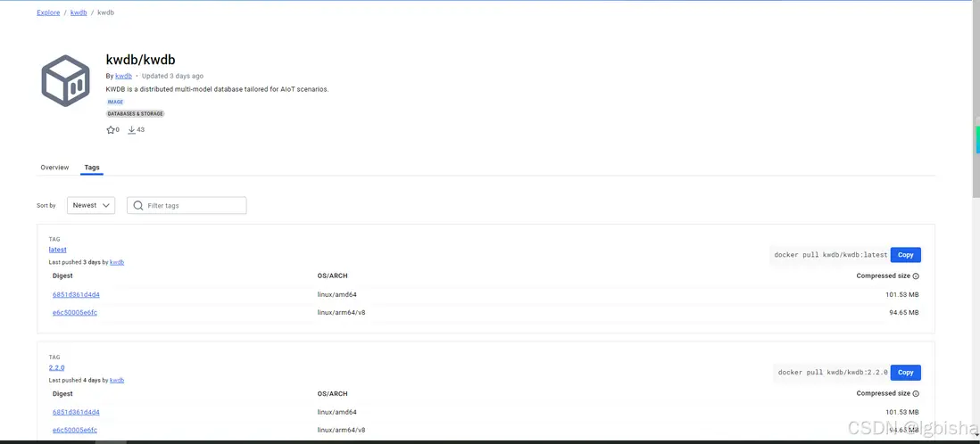
Task: Click the docker pull kwdb/kwdb:2.2.0 command text
Action: pos(833,372)
